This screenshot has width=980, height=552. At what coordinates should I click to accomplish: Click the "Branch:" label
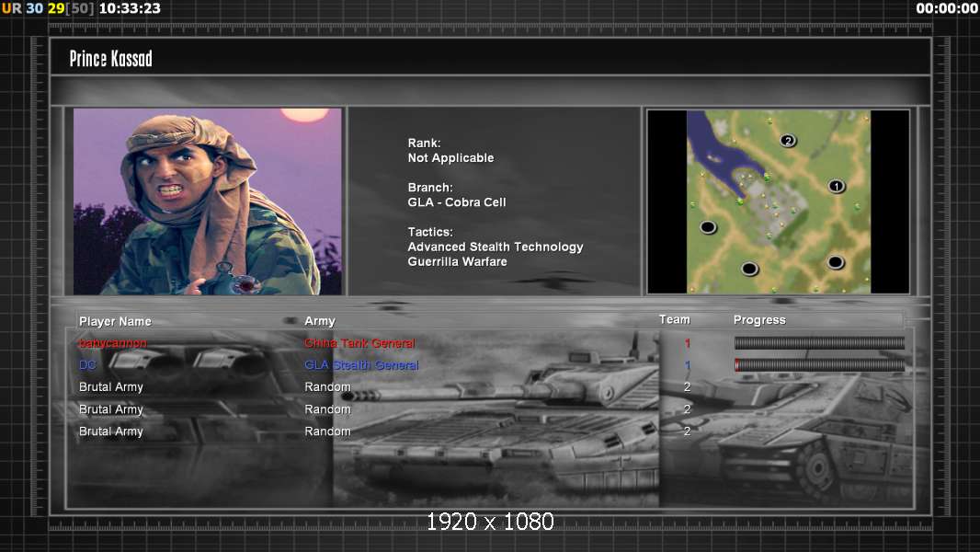[x=430, y=188]
